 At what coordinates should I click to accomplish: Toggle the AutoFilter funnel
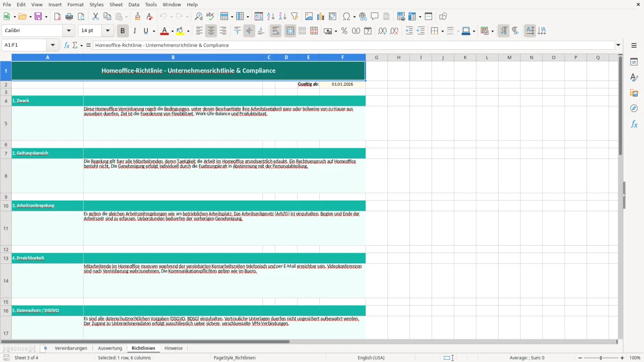[295, 17]
